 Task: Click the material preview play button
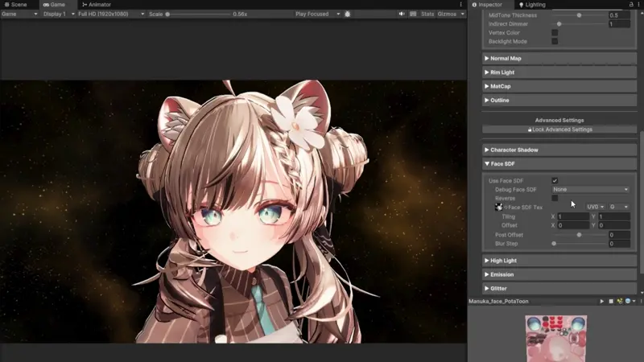[x=601, y=301]
